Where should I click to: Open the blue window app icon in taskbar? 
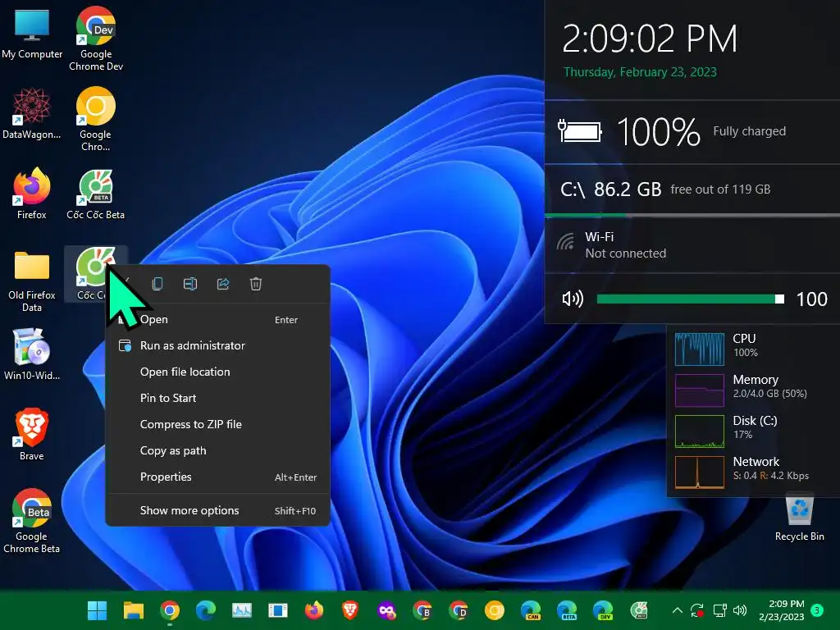(277, 610)
